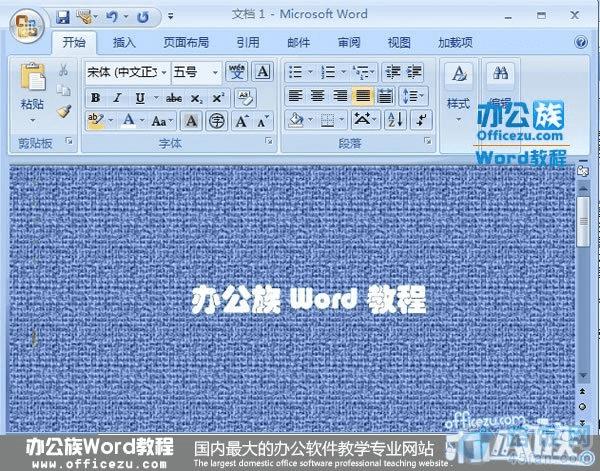Grow font size with large A

(242, 121)
